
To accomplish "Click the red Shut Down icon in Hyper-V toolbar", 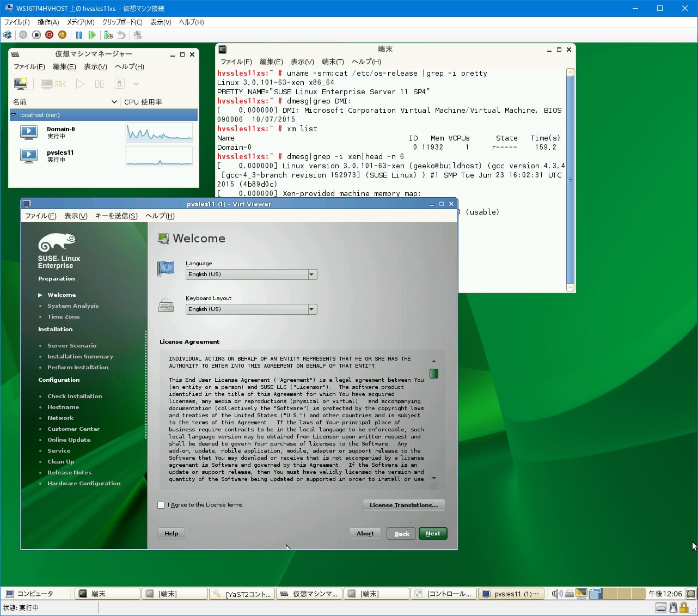I will point(50,35).
